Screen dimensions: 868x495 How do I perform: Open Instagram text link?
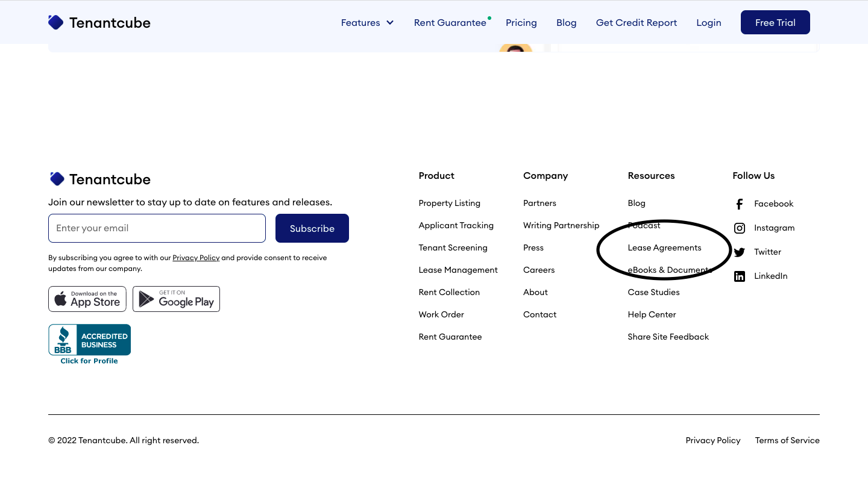[x=775, y=228]
